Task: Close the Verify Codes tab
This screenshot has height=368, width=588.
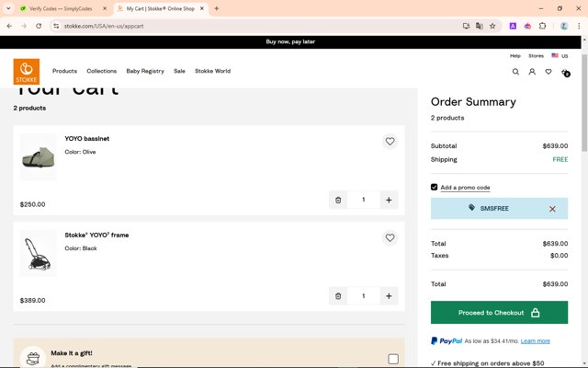Action: pyautogui.click(x=105, y=8)
